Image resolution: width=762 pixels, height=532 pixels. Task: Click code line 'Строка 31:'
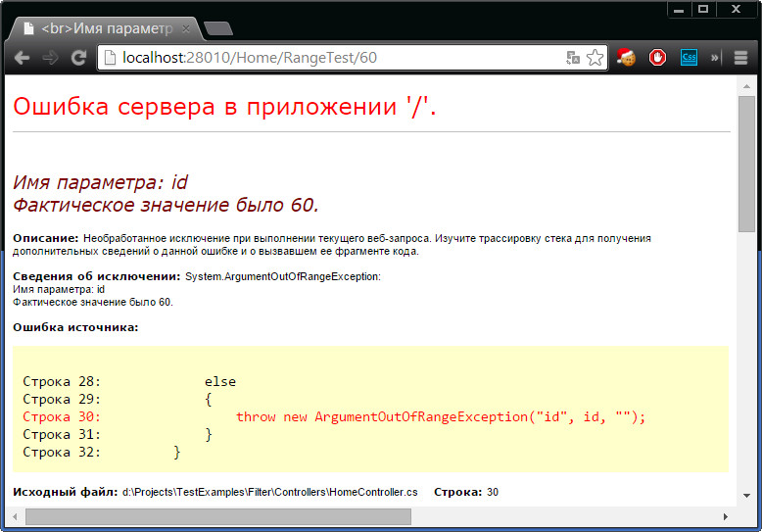pyautogui.click(x=118, y=435)
